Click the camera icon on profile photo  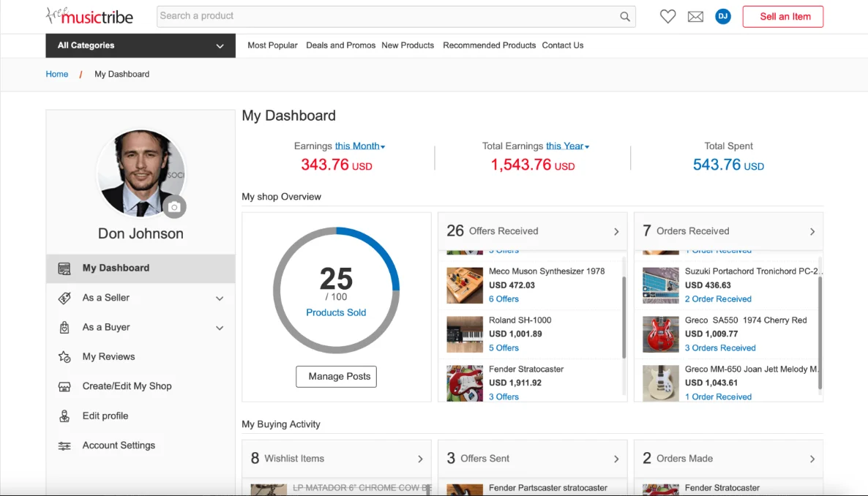point(174,207)
